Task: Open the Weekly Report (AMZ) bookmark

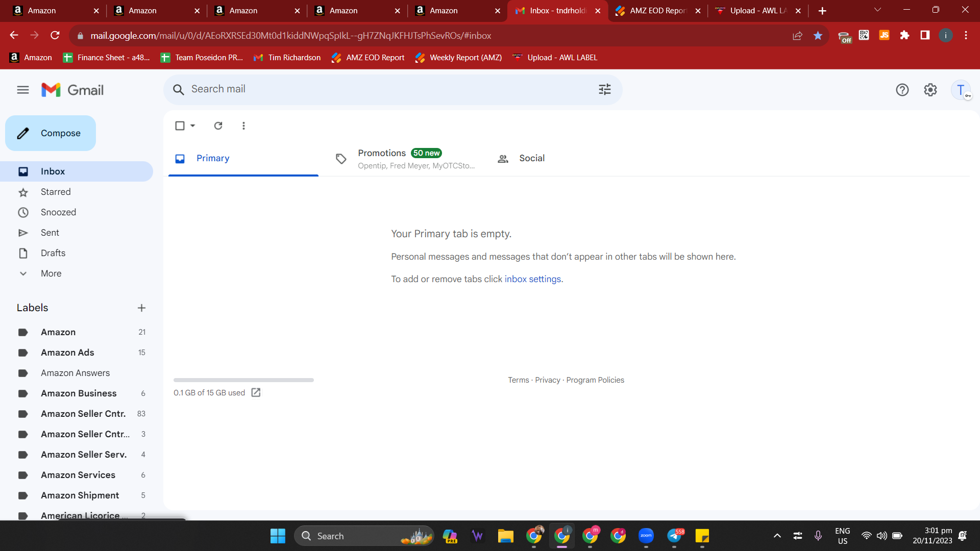Action: [x=459, y=58]
